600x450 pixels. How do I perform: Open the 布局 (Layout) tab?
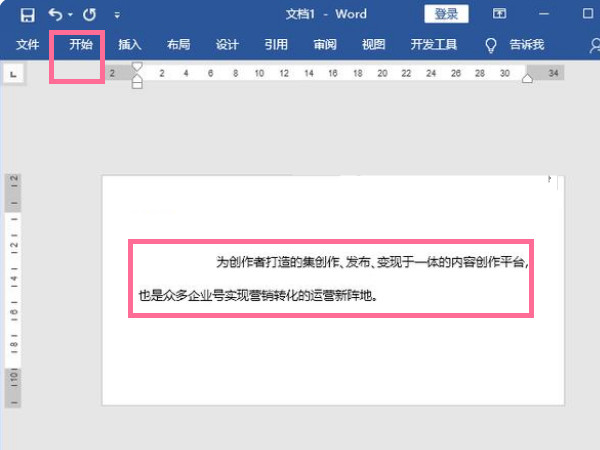[178, 45]
